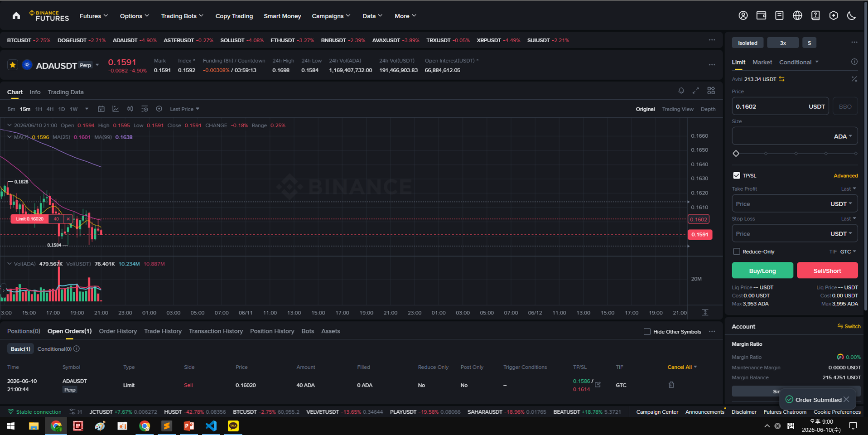Viewport: 868px width, 435px height.
Task: Switch chart interval to 5m
Action: (x=11, y=109)
